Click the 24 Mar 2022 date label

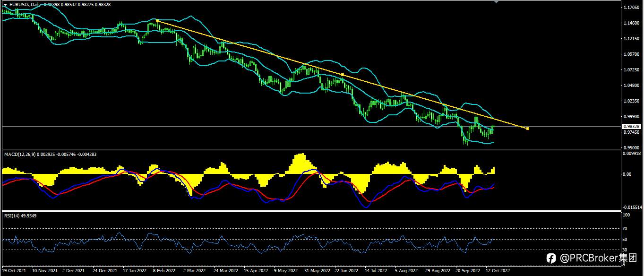(x=225, y=271)
